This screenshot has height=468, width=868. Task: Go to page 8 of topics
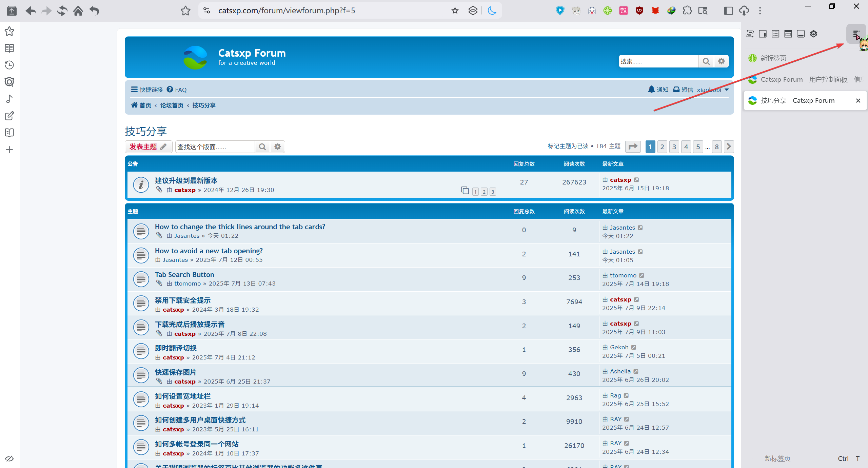click(x=717, y=147)
